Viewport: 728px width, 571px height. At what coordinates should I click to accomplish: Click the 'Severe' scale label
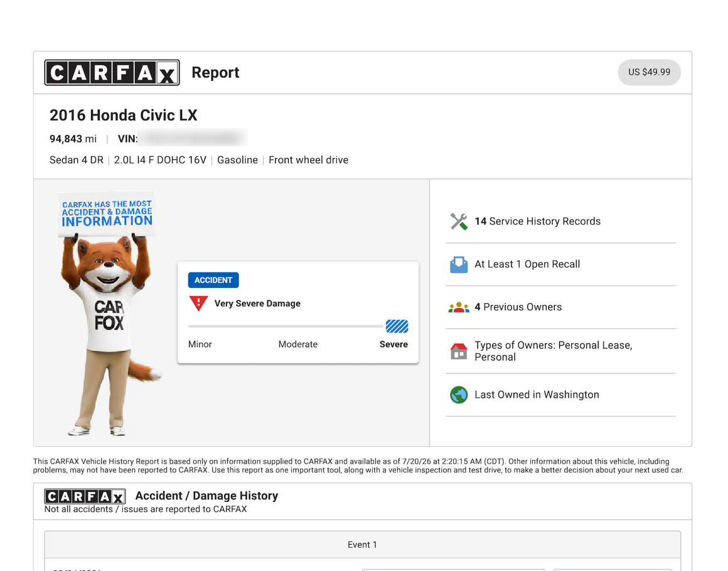point(393,344)
